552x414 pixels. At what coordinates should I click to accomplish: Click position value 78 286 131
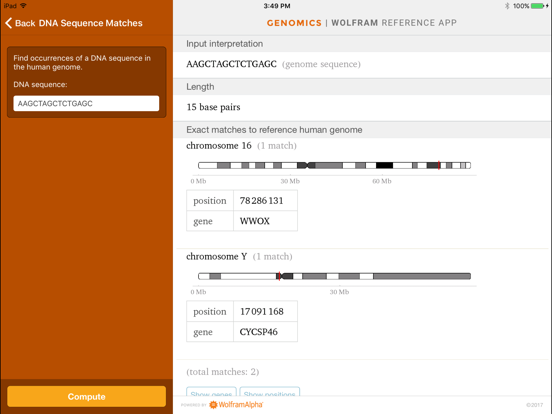point(262,201)
